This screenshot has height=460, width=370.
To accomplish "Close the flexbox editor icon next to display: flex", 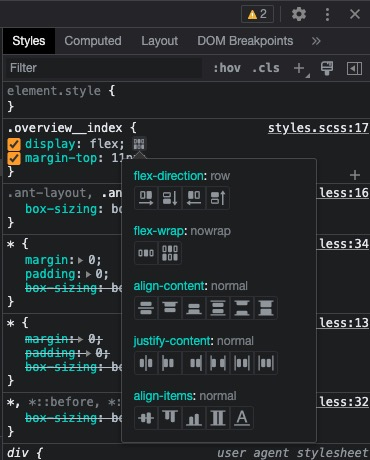I will pos(139,144).
